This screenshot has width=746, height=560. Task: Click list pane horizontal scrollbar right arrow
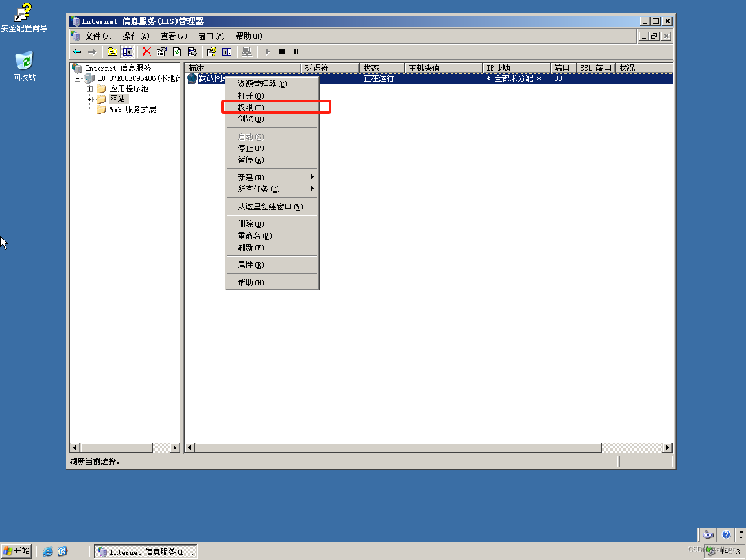point(668,448)
